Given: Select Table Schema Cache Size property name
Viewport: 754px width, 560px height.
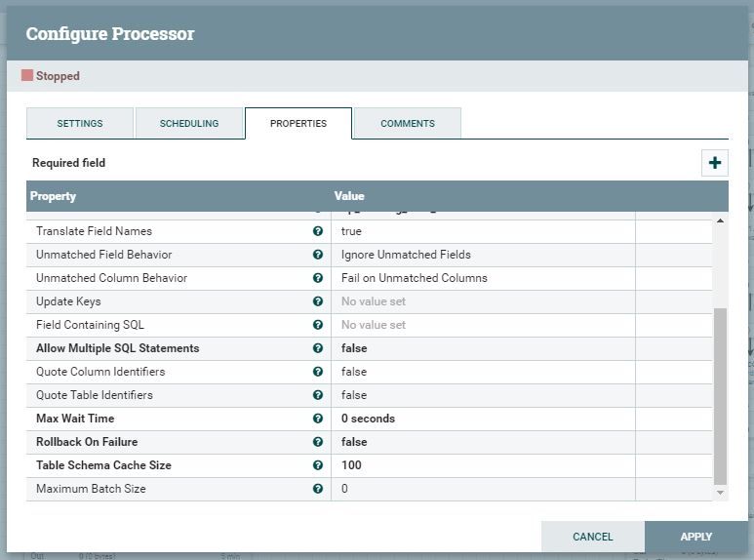Looking at the screenshot, I should pos(103,465).
